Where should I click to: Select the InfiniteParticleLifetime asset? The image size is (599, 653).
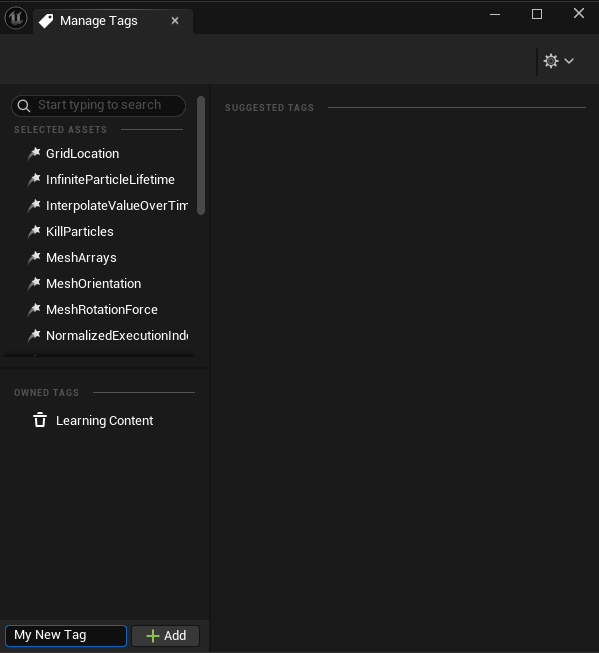(110, 179)
